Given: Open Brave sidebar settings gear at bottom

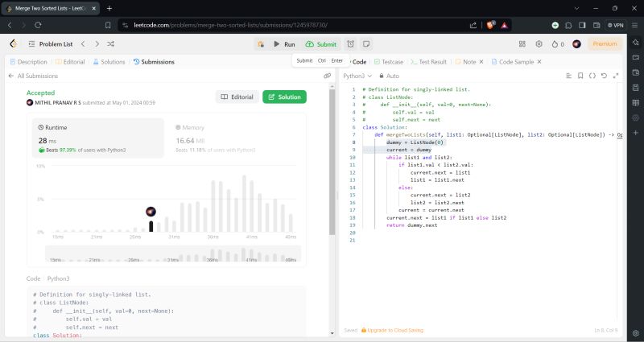Looking at the screenshot, I should 636,333.
